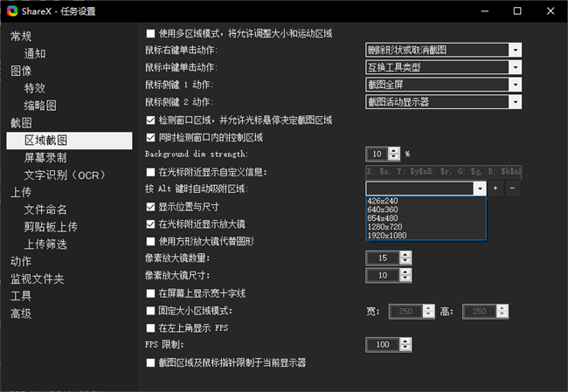Decrease the 像素放大镜数量 spinner value
This screenshot has width=568, height=392.
pos(406,261)
